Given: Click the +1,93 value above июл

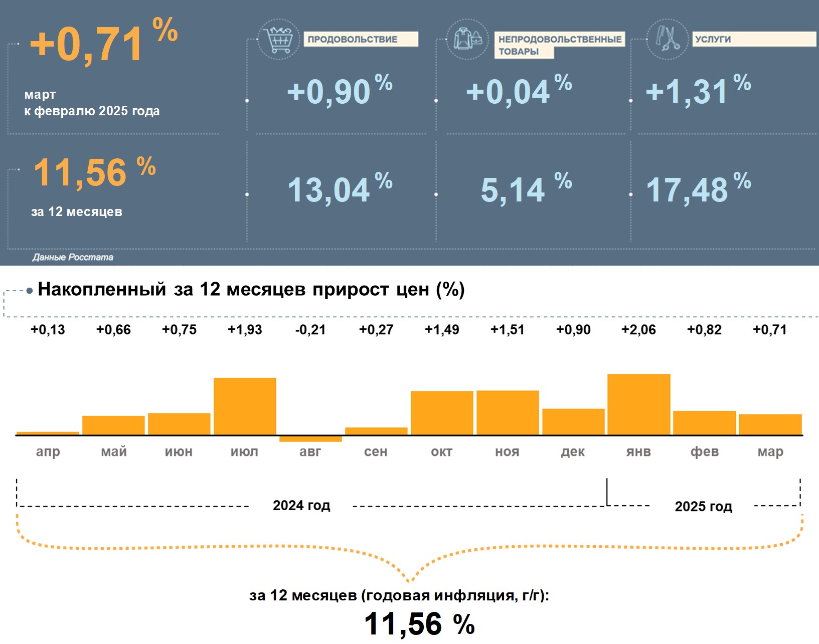Looking at the screenshot, I should [245, 330].
